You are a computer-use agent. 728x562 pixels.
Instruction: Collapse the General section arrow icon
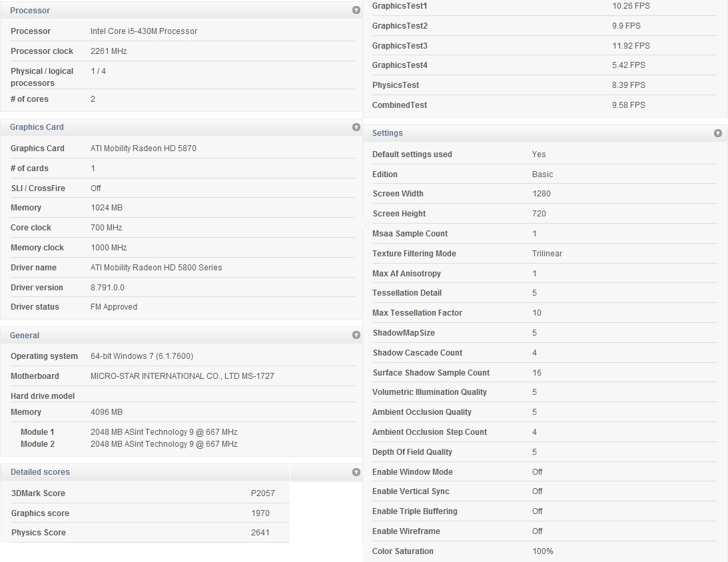click(356, 335)
